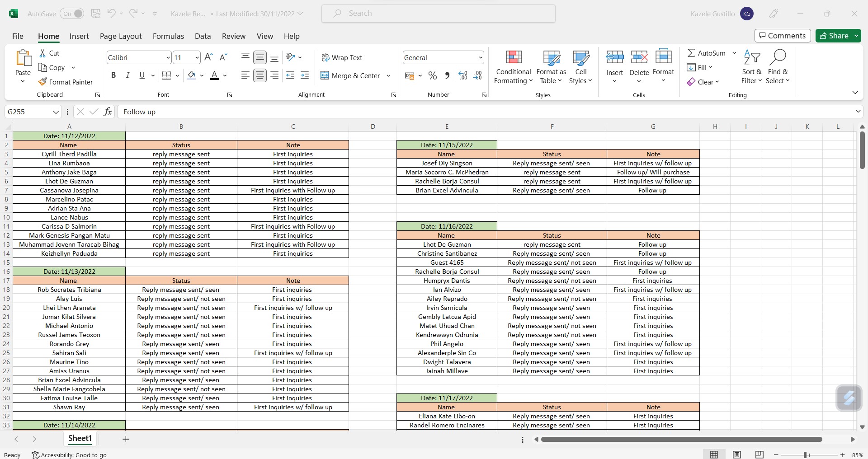Apply Comma Style number format

point(447,75)
